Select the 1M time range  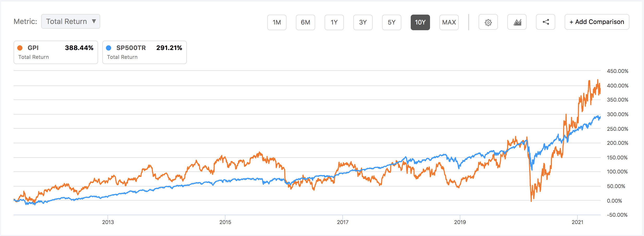(277, 22)
